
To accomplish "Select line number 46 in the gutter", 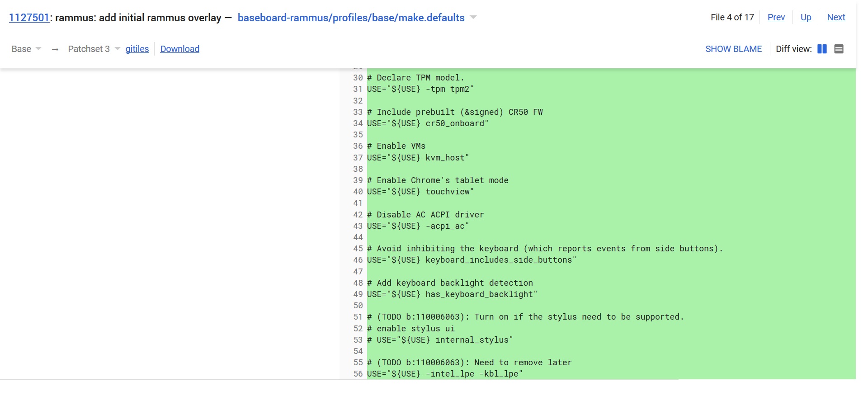I will (x=358, y=260).
